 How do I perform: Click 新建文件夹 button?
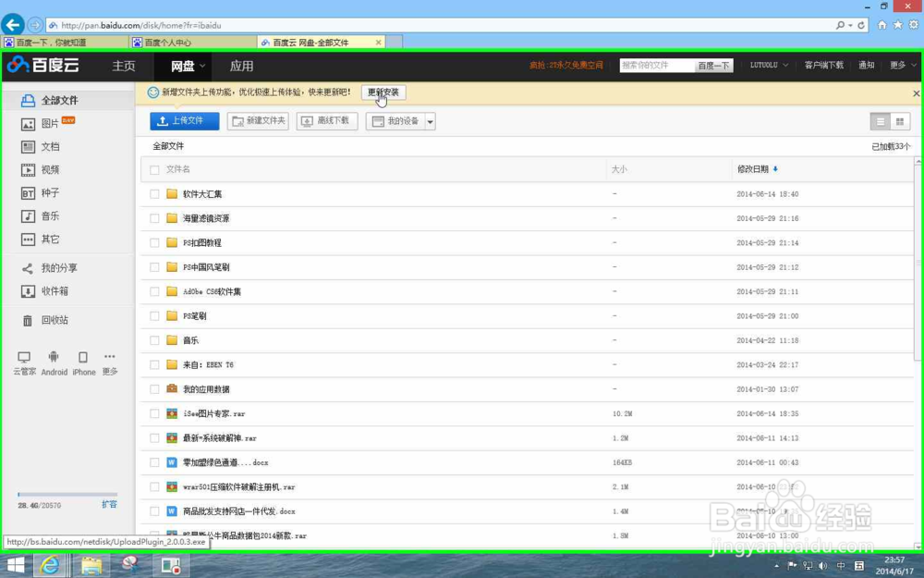pos(258,121)
